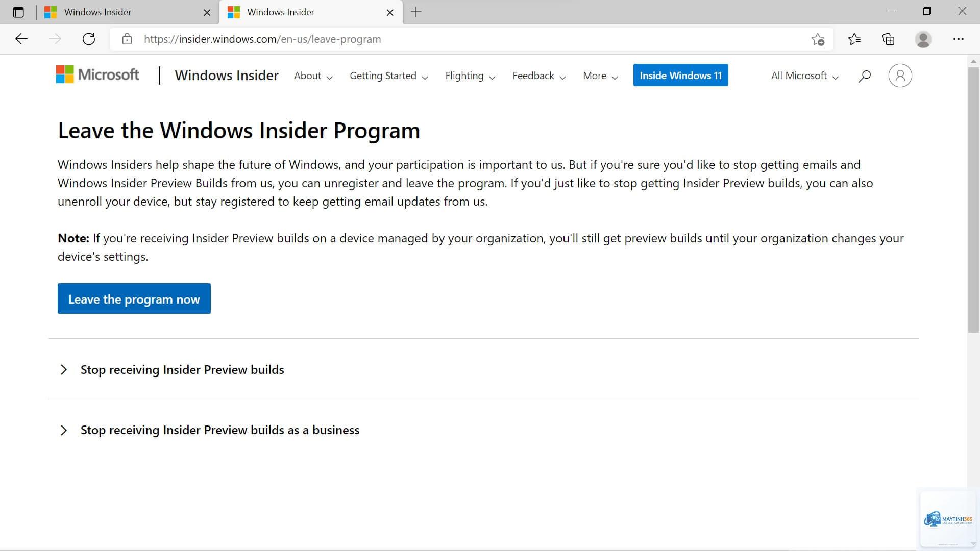980x551 pixels.
Task: Minimize the browser window
Action: (x=892, y=11)
